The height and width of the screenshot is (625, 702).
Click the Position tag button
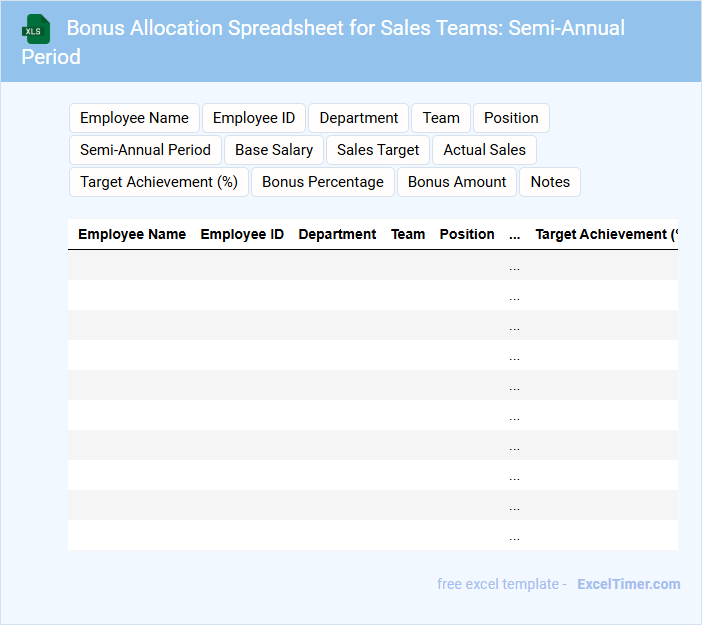tap(511, 118)
